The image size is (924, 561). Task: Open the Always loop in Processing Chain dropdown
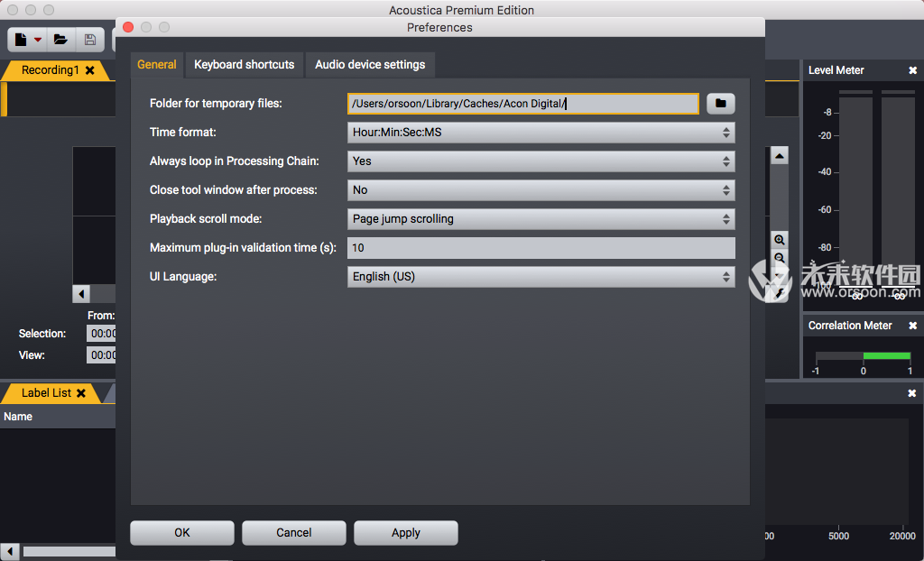[541, 161]
